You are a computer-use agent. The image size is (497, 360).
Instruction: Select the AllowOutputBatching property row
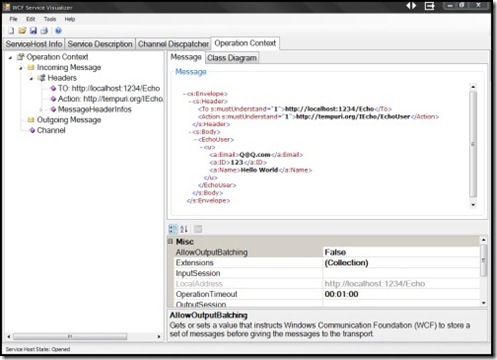coord(327,252)
